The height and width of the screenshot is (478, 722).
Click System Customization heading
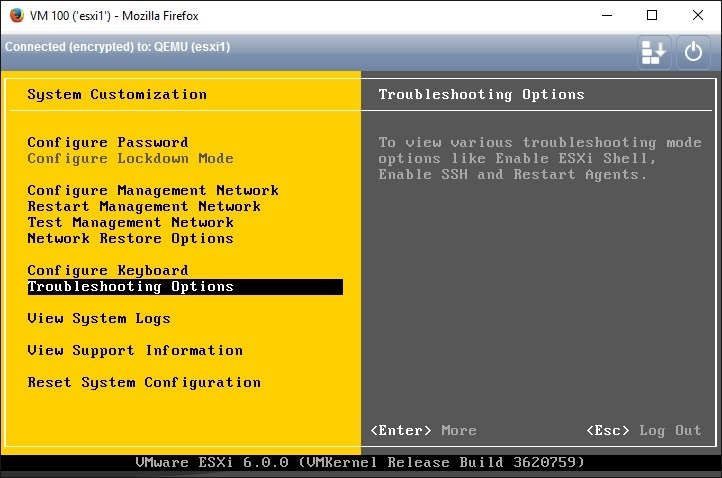point(117,94)
